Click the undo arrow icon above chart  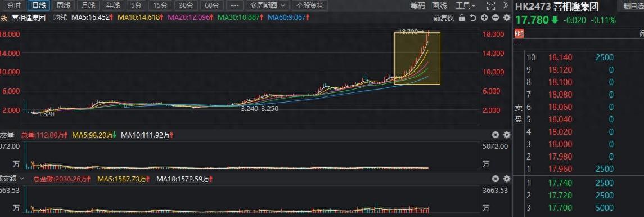click(472, 17)
